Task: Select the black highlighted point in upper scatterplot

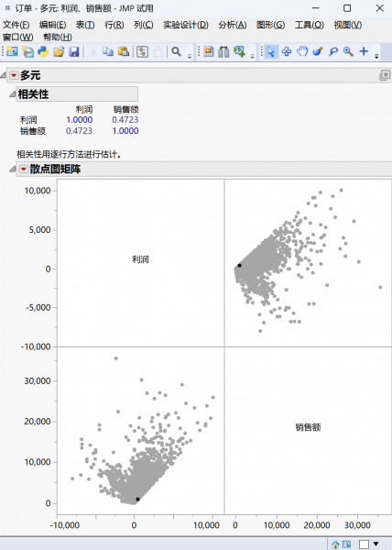Action: [x=239, y=266]
